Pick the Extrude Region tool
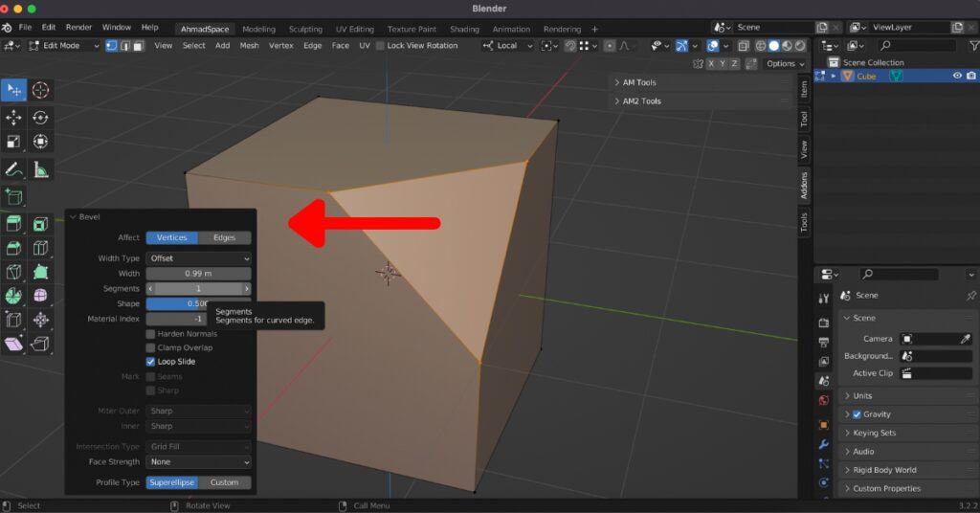Image resolution: width=980 pixels, height=513 pixels. [x=14, y=224]
